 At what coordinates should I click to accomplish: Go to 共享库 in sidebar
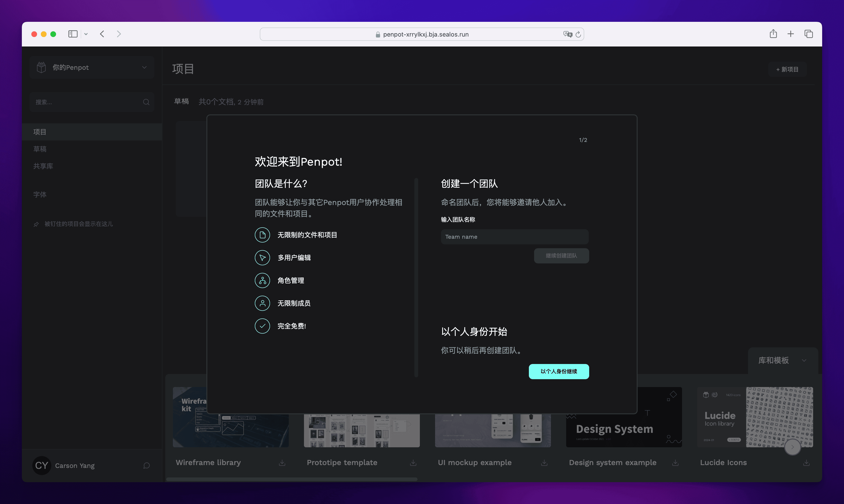(x=43, y=166)
